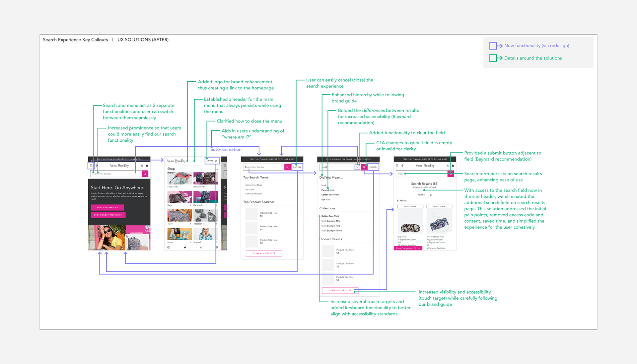Viewport: 637px width, 364px height.
Task: Open the shopping bag on homepage mockup
Action: [x=147, y=166]
